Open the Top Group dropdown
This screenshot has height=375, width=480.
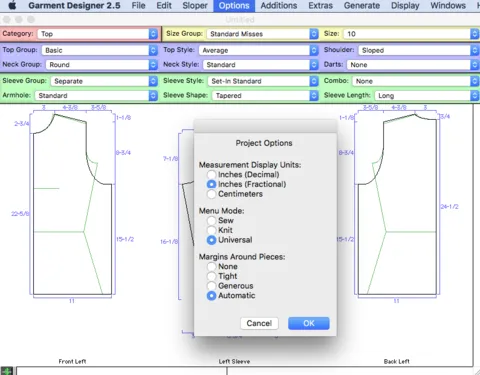pyautogui.click(x=99, y=50)
